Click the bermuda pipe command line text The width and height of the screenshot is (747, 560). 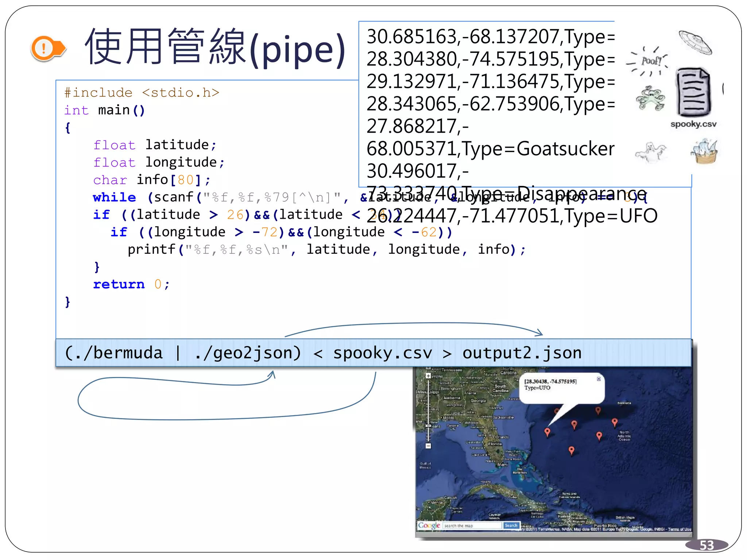click(323, 353)
